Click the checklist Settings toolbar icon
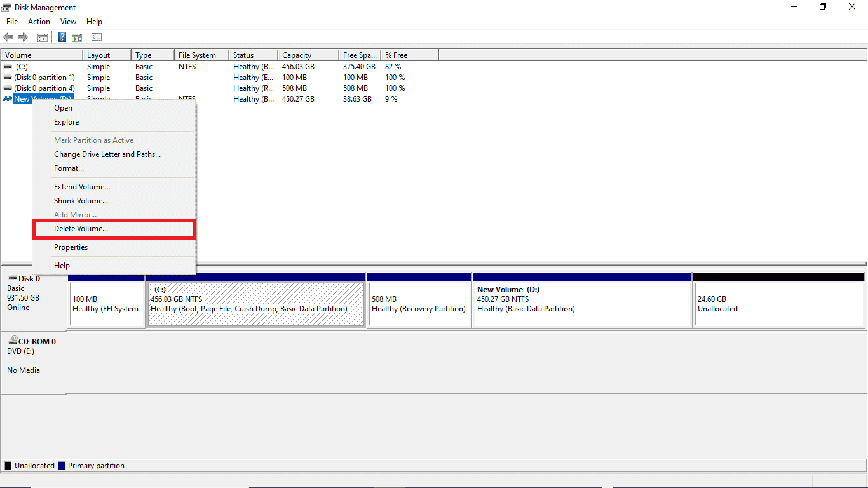This screenshot has width=868, height=488. click(97, 37)
